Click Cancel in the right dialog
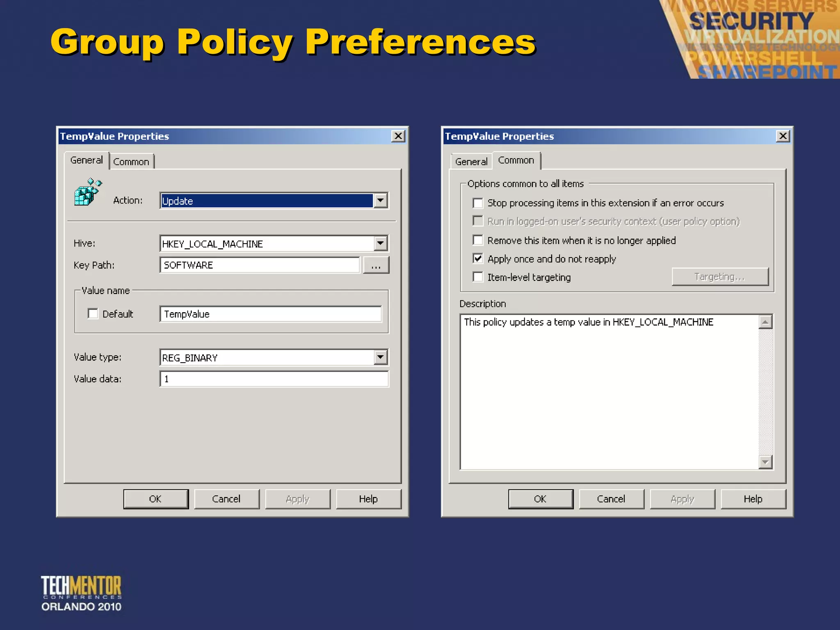The image size is (840, 630). tap(611, 499)
